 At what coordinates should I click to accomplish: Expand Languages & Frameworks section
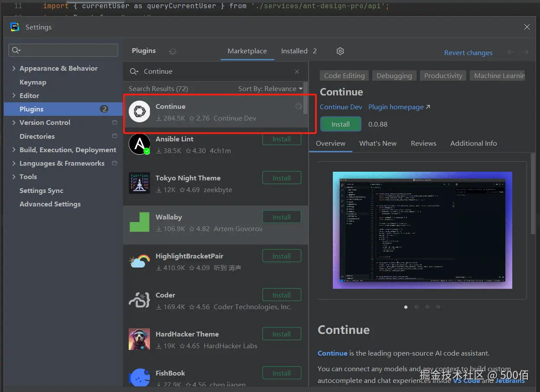click(x=14, y=163)
